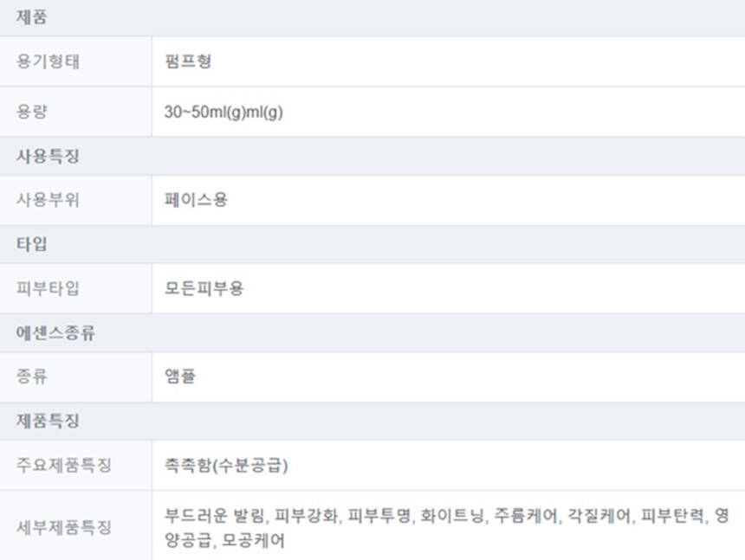Select the 피부타입 row label

[x=49, y=288]
